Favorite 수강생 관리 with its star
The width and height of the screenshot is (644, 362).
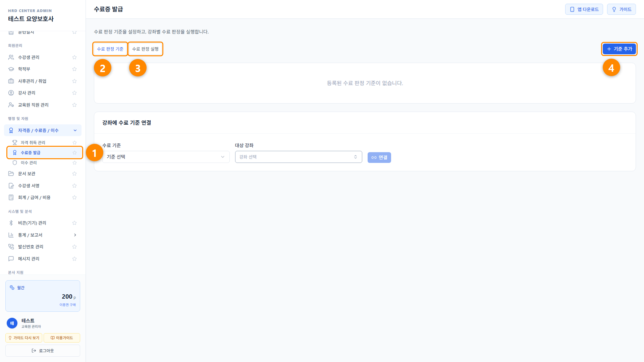click(x=74, y=57)
